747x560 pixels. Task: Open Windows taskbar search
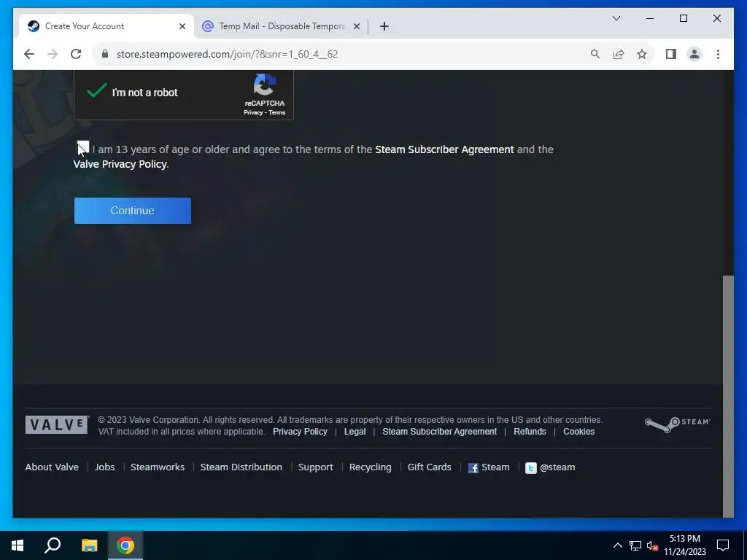[53, 545]
